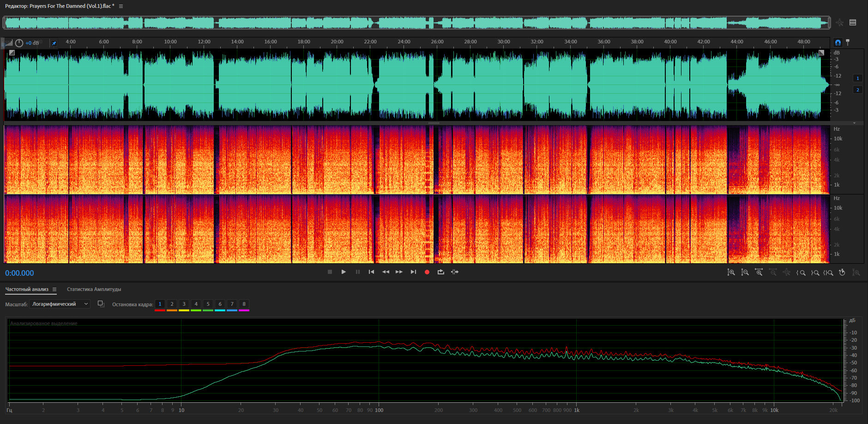The width and height of the screenshot is (868, 424).
Task: Toggle loop playback icon
Action: pos(441,272)
